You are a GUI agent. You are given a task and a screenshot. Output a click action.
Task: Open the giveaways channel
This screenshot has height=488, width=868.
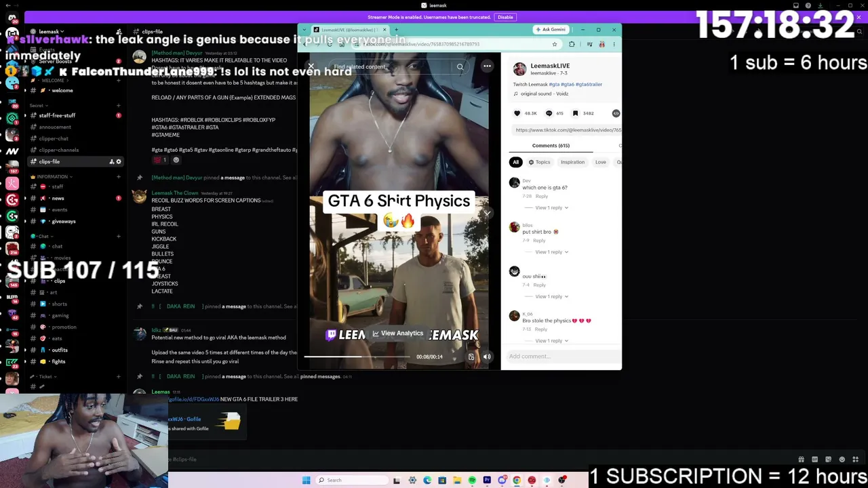coord(64,222)
